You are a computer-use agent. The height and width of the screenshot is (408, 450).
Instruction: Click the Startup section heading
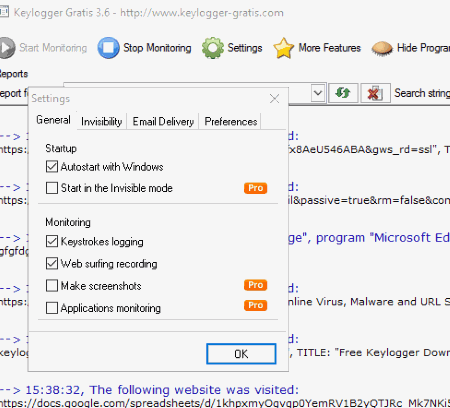[x=61, y=148]
